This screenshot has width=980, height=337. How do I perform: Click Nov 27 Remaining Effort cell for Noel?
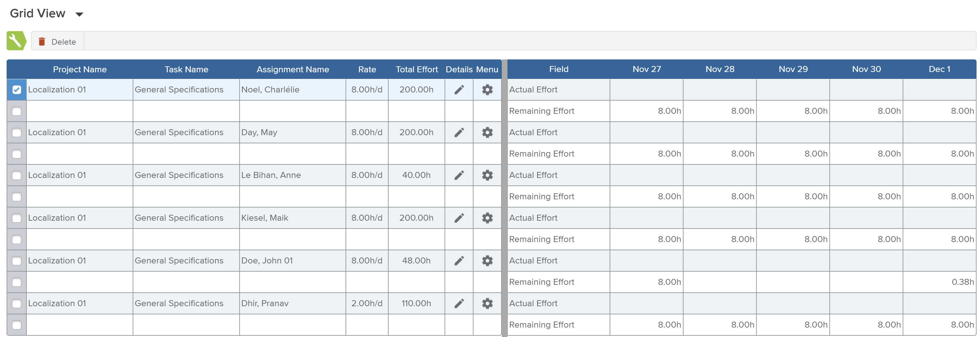pos(646,111)
